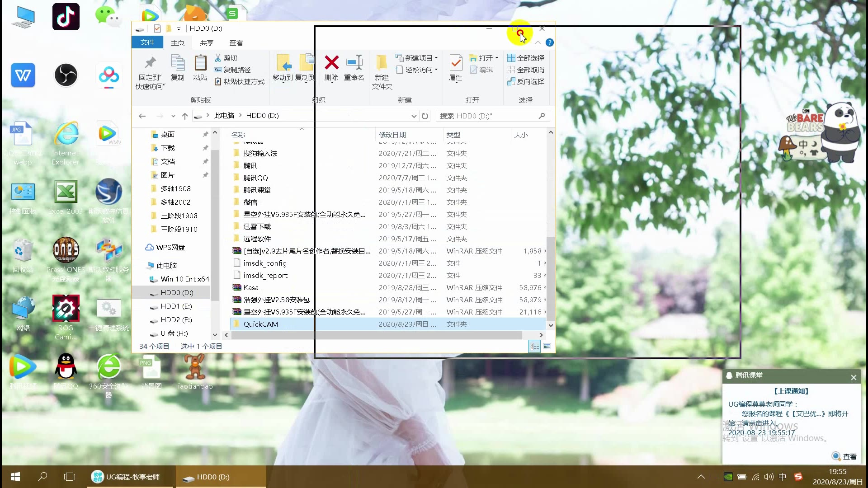Click the Delete red X icon in ribbon
The image size is (868, 488).
[331, 62]
